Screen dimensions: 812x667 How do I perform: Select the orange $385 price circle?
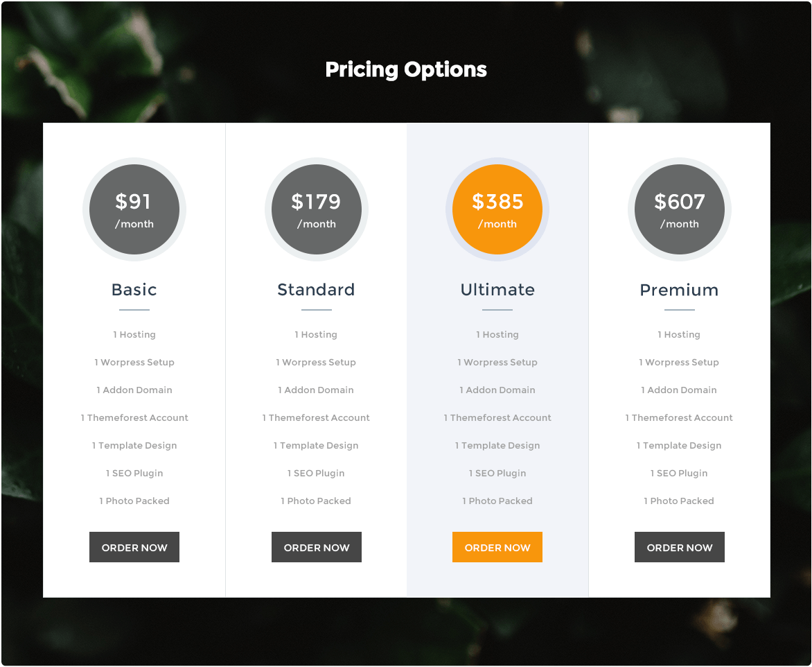click(497, 209)
